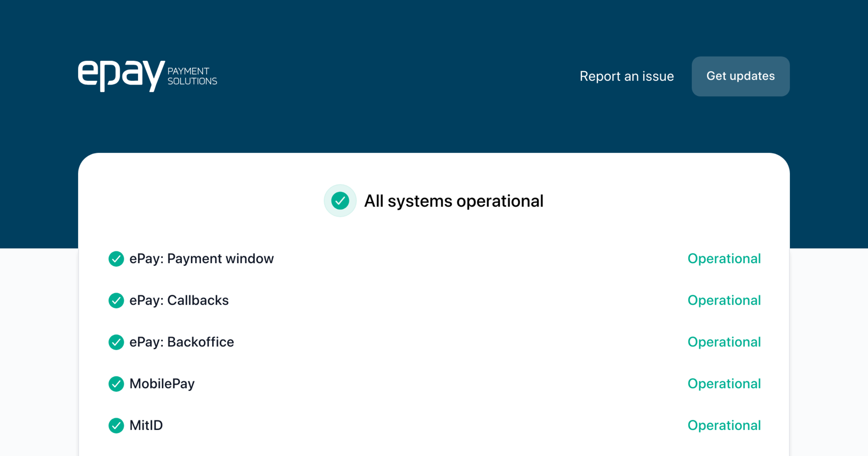
Task: Click the MobilePay green check icon
Action: pos(116,384)
